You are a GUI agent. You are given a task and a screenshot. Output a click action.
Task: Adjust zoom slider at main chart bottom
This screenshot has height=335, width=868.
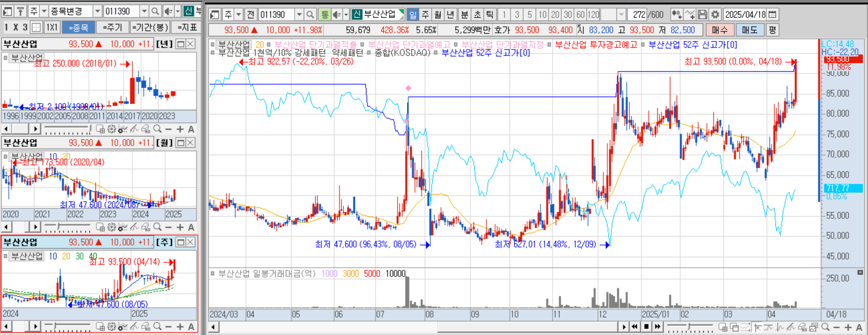coord(691,328)
